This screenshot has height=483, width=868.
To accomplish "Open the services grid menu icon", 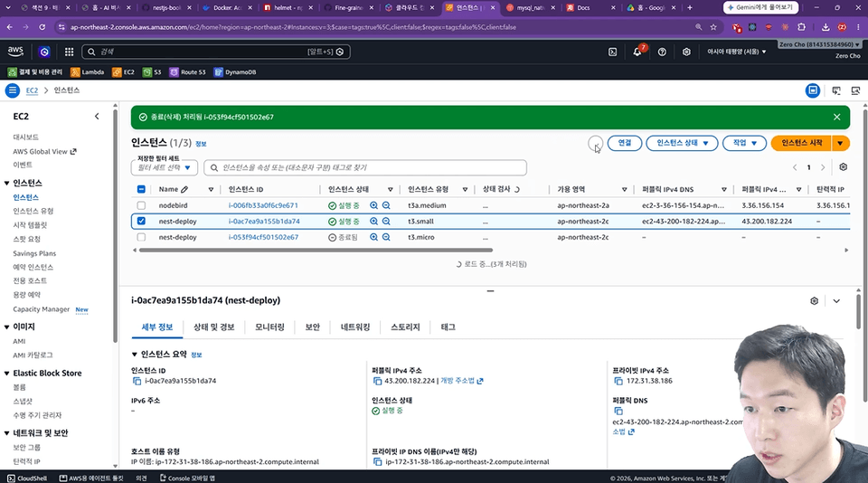I will coord(70,52).
